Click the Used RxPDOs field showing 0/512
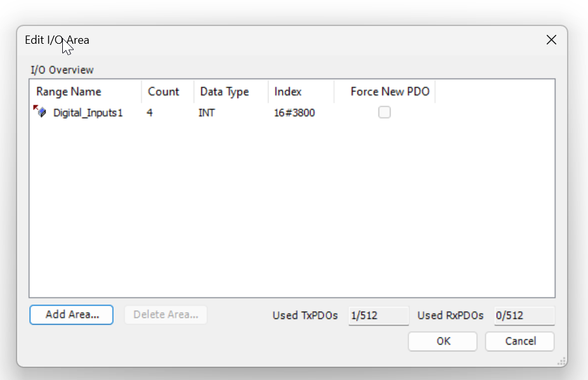588x380 pixels. coord(525,315)
